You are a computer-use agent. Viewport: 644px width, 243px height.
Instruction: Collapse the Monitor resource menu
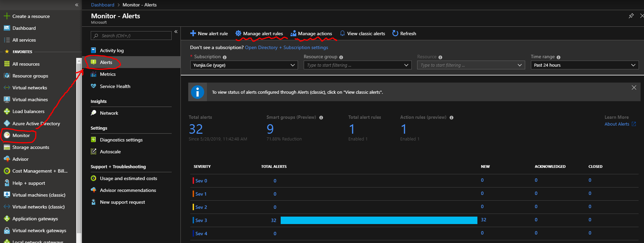176,31
